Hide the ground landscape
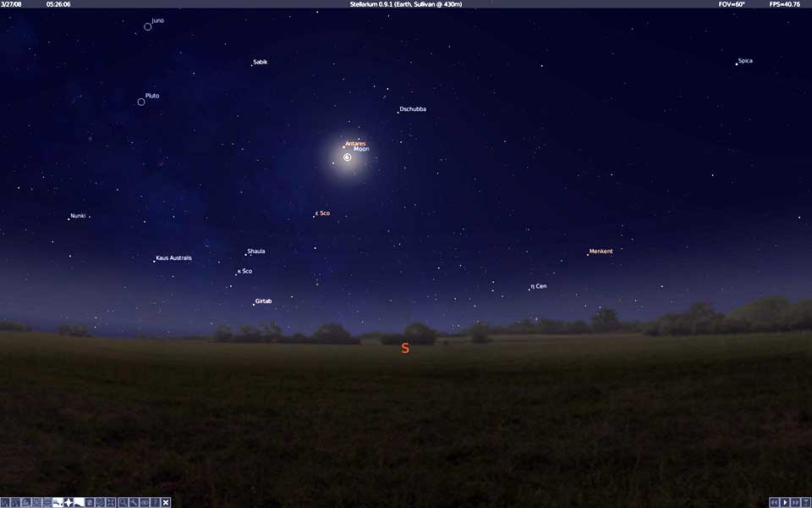Screen dimensions: 812x508 click(x=58, y=502)
